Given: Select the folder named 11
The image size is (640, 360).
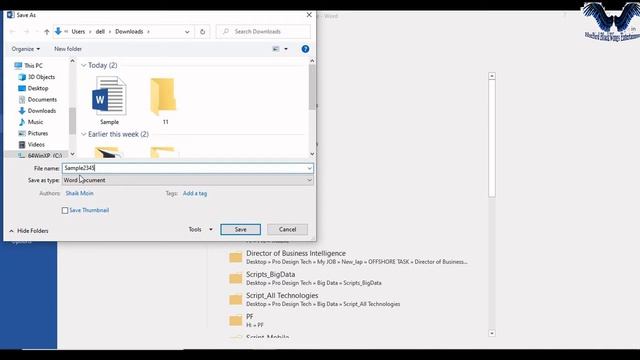Looking at the screenshot, I should pos(164,100).
